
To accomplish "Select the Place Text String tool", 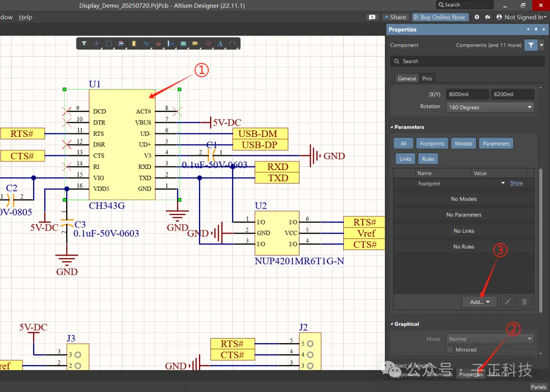I will pos(221,43).
